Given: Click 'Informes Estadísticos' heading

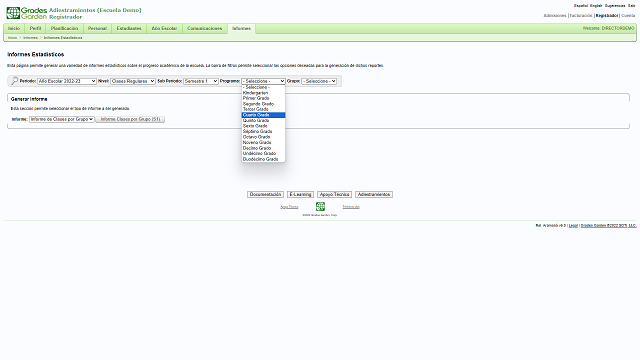Looking at the screenshot, I should [36, 54].
